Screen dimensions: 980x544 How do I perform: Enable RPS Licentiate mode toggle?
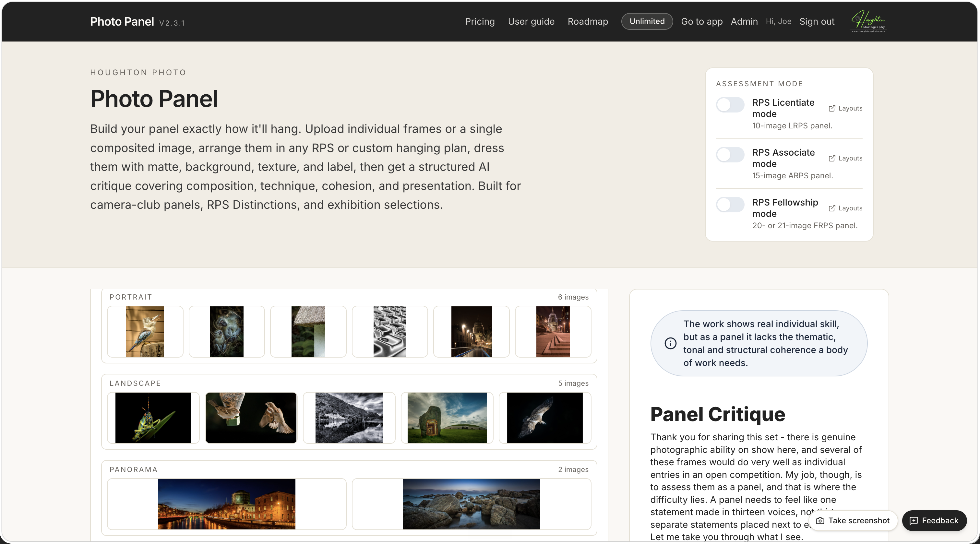730,105
